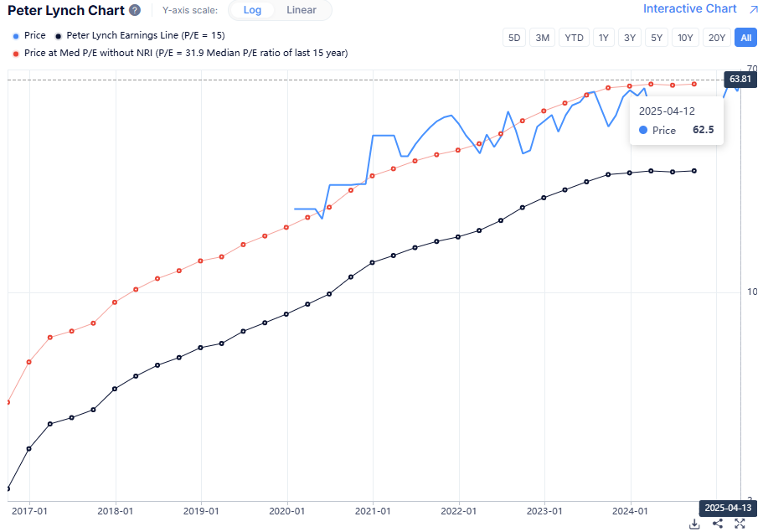Expand chart to fullscreen

[740, 524]
